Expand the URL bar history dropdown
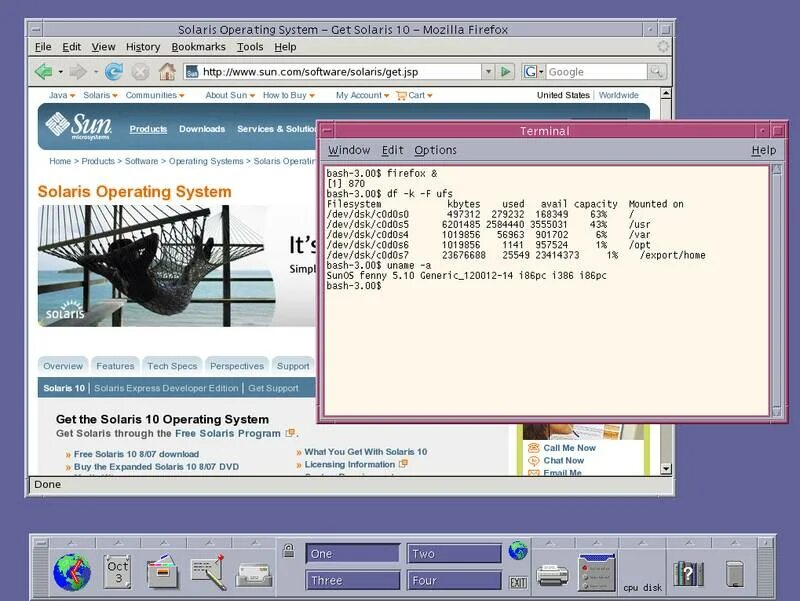Image resolution: width=800 pixels, height=601 pixels. coord(488,71)
